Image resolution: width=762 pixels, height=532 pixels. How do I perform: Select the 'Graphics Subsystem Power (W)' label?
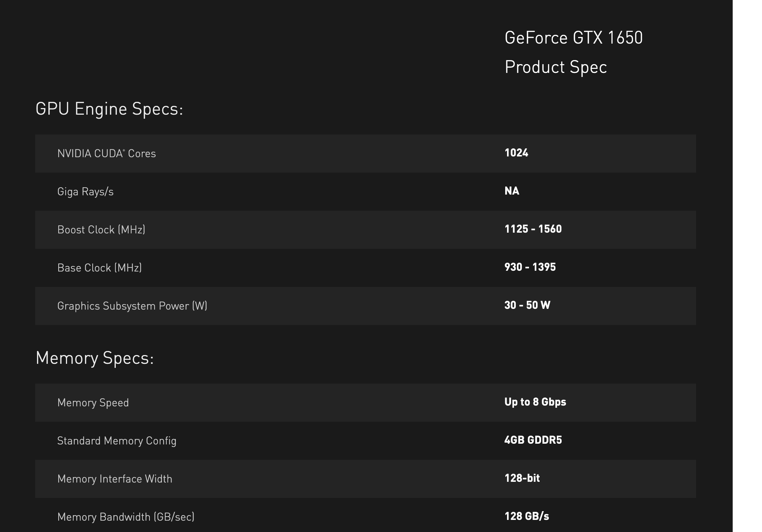(132, 306)
